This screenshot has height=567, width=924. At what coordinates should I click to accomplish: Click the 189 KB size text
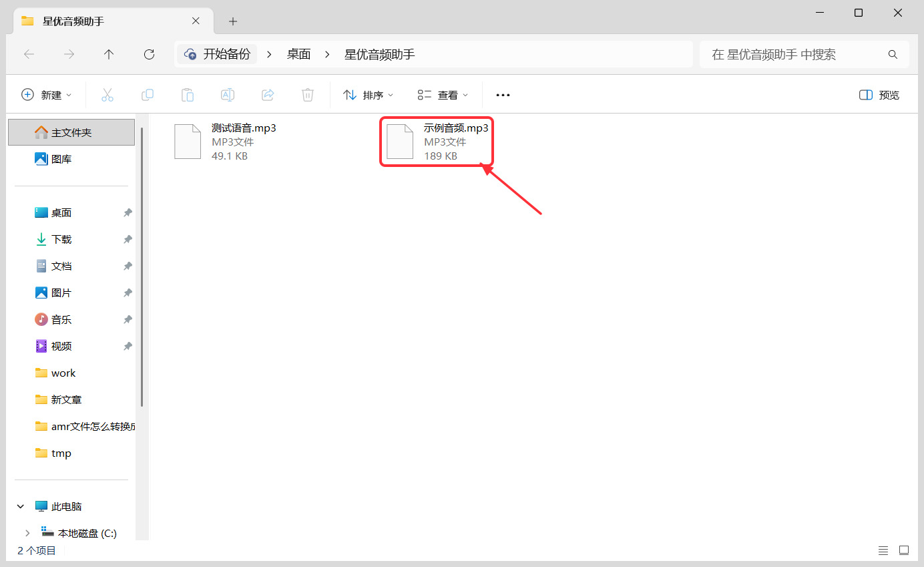tap(441, 156)
